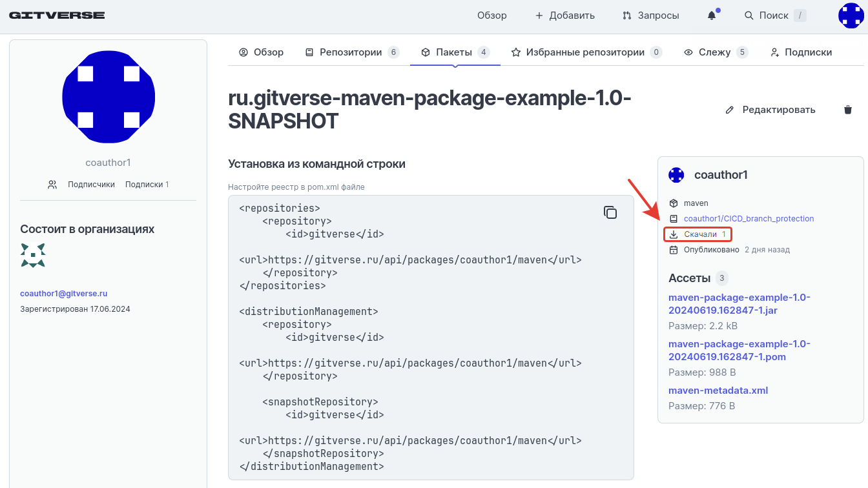
Task: Click Размер: 988 B text
Action: pyautogui.click(x=702, y=372)
